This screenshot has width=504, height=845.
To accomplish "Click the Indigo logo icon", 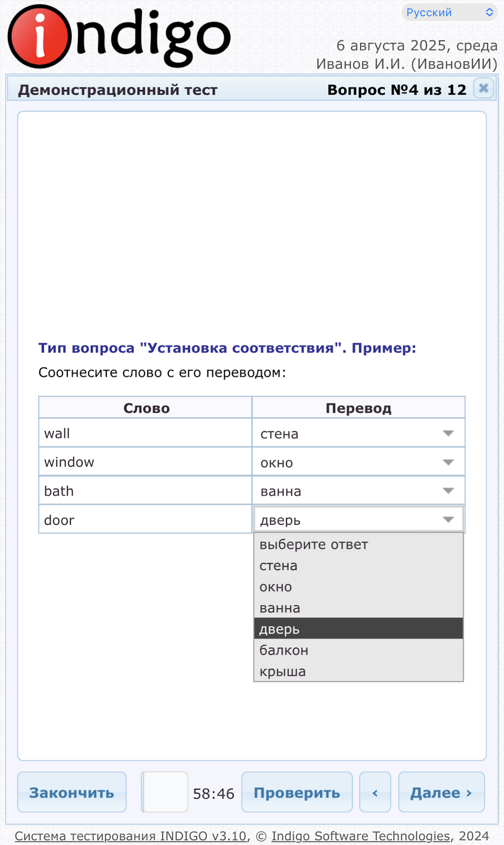I will click(39, 37).
